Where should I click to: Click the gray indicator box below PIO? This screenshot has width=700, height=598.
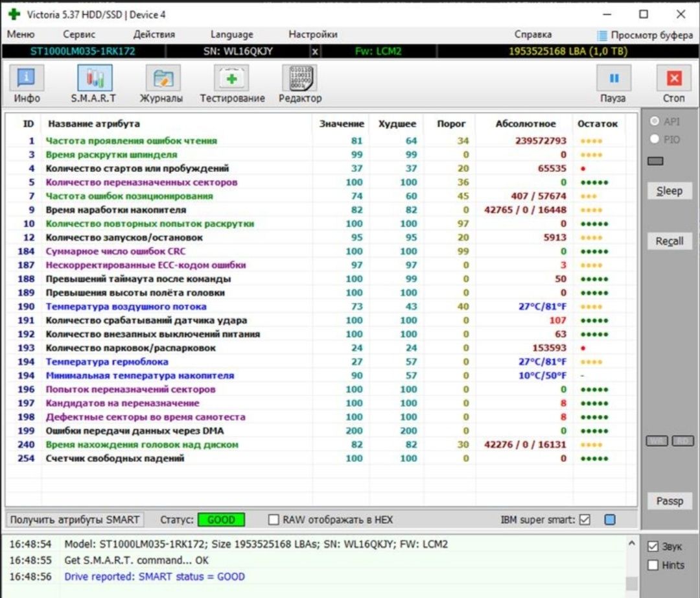click(x=655, y=161)
